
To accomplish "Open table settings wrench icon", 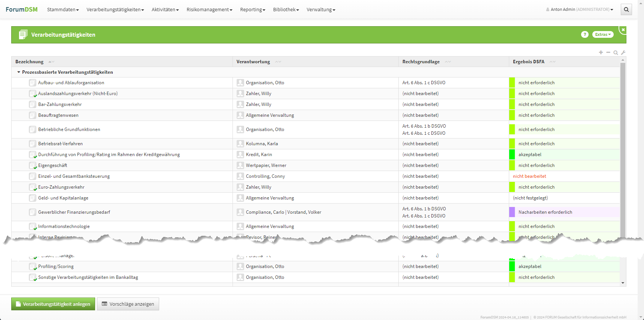I will 623,53.
